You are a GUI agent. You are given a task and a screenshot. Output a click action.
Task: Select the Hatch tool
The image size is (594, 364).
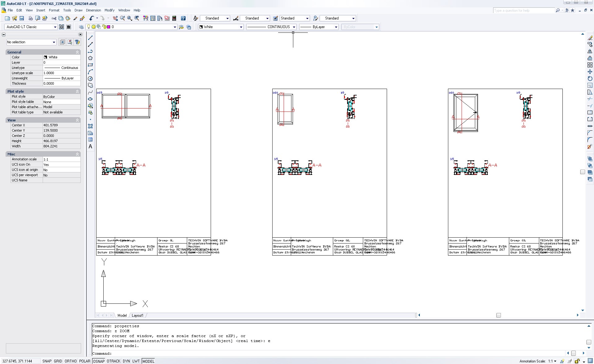tap(90, 126)
